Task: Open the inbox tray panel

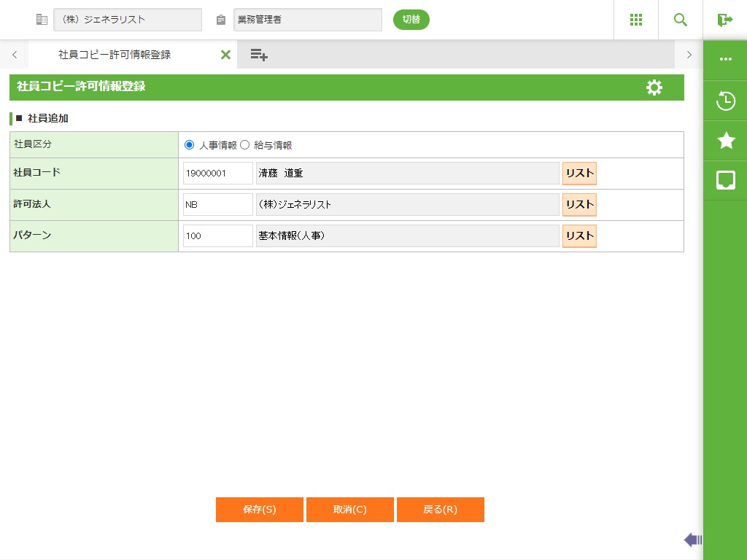Action: tap(726, 181)
